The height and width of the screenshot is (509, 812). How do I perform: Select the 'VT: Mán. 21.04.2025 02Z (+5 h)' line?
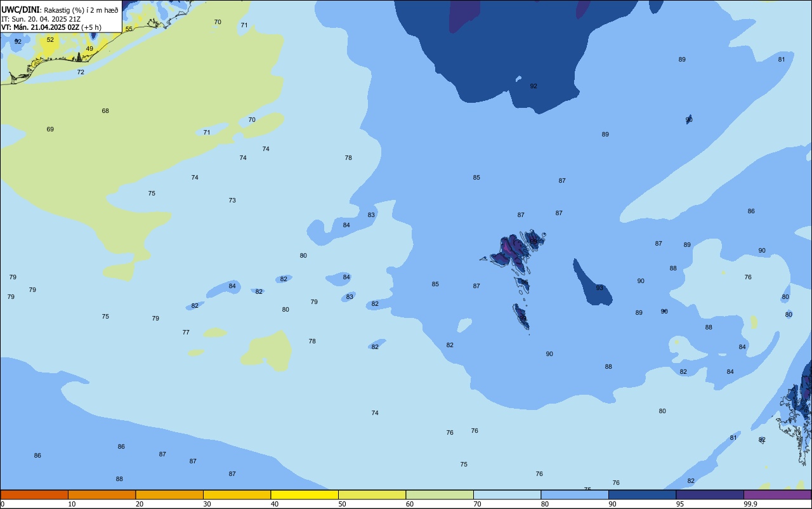pos(51,27)
